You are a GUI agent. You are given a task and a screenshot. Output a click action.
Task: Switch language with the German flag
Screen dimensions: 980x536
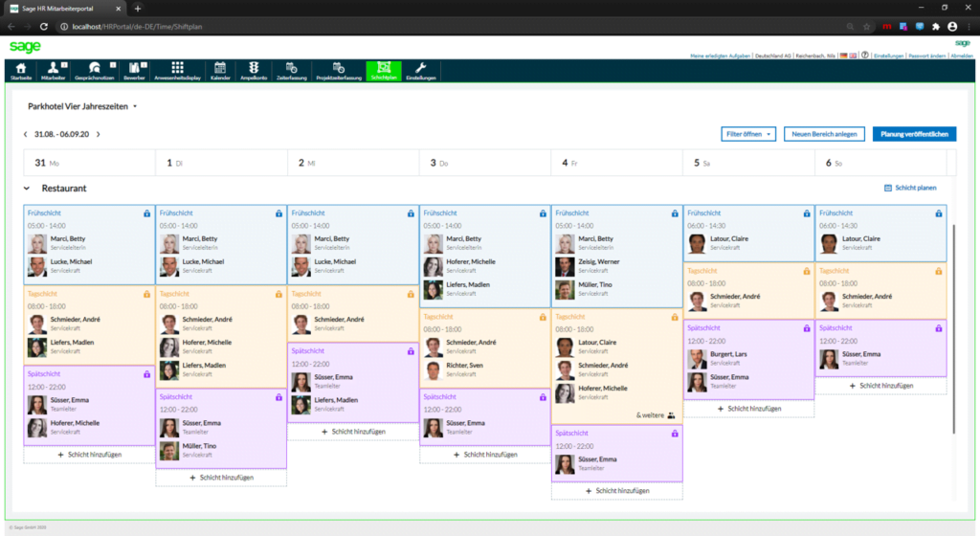click(844, 56)
